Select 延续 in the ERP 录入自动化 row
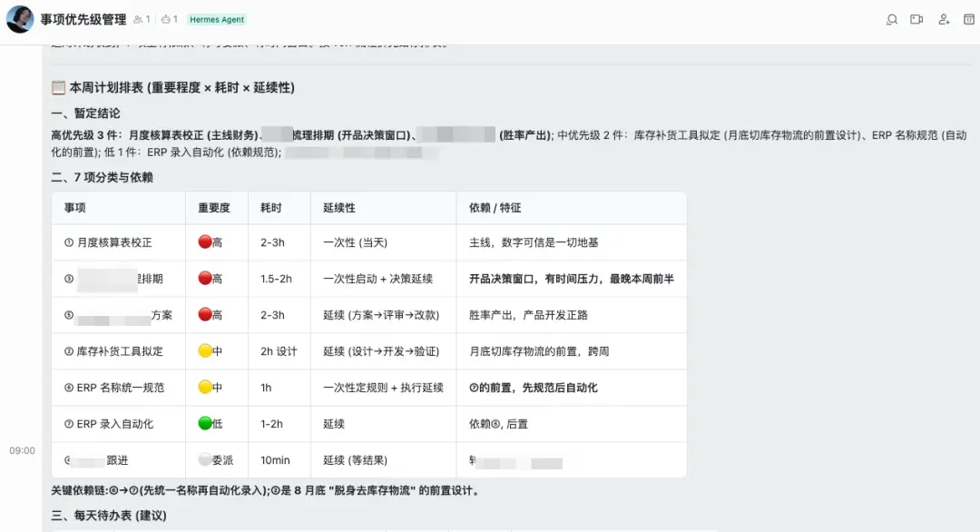 [334, 424]
